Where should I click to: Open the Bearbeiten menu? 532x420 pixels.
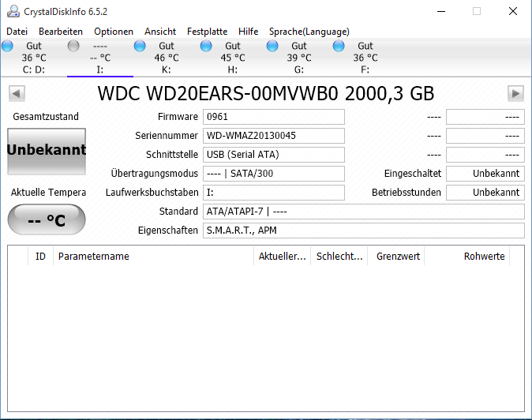tap(61, 32)
